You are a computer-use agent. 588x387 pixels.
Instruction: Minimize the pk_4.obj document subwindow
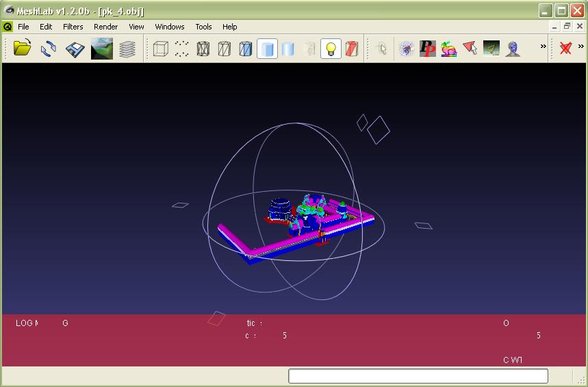tap(554, 27)
